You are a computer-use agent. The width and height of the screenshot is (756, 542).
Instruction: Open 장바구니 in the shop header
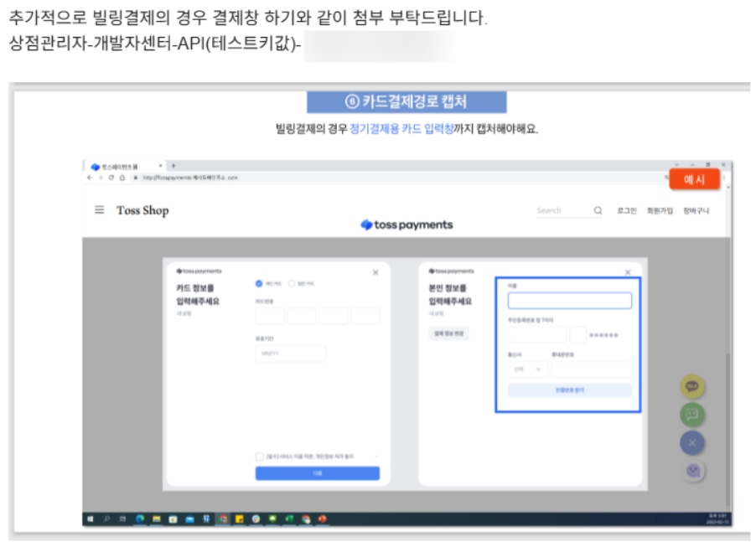click(x=696, y=210)
